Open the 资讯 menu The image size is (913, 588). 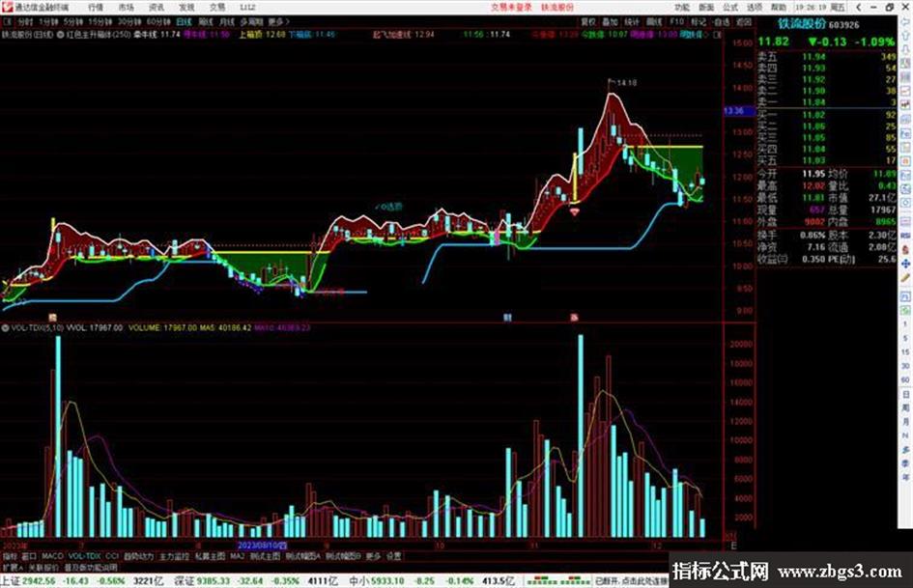tap(157, 8)
